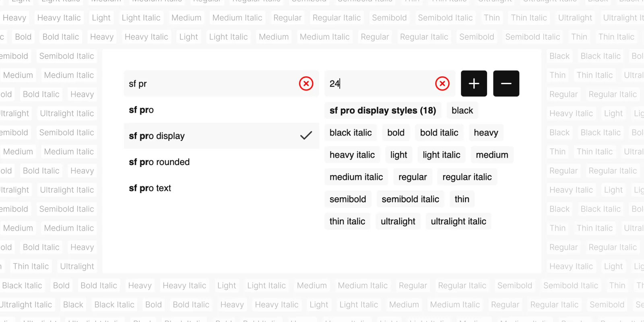The image size is (644, 322).
Task: Select the sf pro display font family
Action: [221, 136]
